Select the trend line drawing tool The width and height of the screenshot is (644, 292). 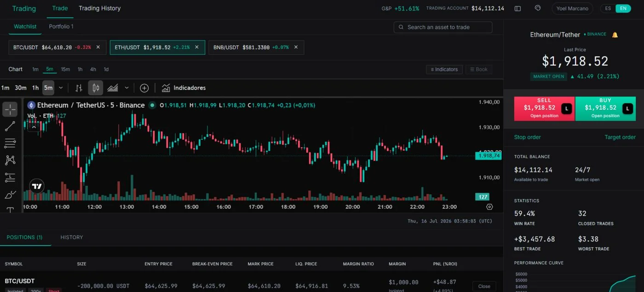(x=10, y=126)
